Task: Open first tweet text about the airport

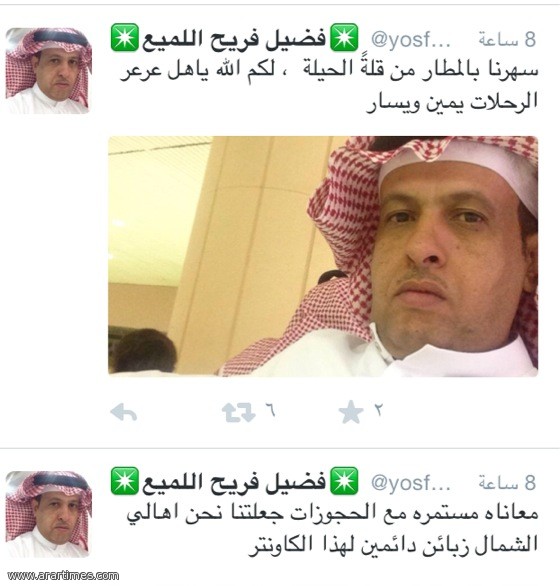Action: [329, 87]
